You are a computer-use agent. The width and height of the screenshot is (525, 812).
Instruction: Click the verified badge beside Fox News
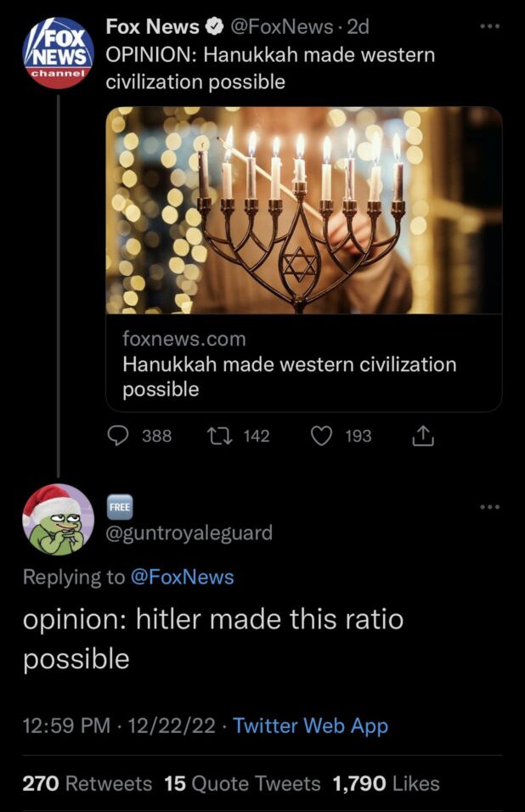coord(212,27)
